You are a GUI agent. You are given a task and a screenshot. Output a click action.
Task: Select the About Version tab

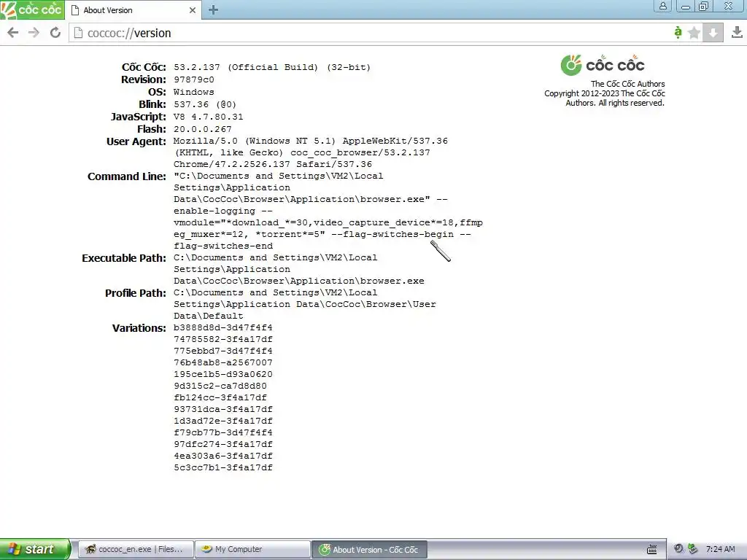[x=133, y=10]
